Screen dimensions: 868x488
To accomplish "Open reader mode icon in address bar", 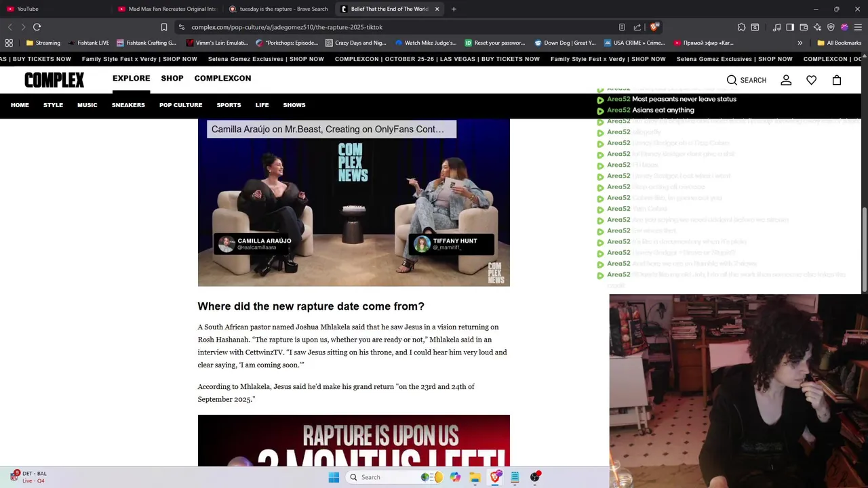I will (622, 27).
